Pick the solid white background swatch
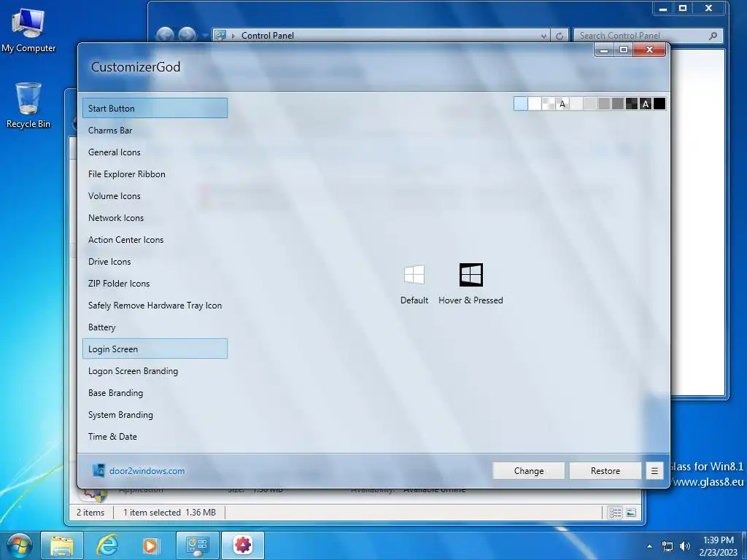Viewport: 747px width, 560px height. (x=535, y=104)
